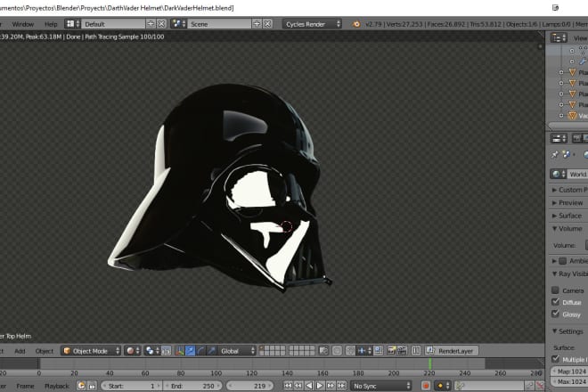Delete the Default screen layout
This screenshot has width=588, height=392.
[x=161, y=24]
